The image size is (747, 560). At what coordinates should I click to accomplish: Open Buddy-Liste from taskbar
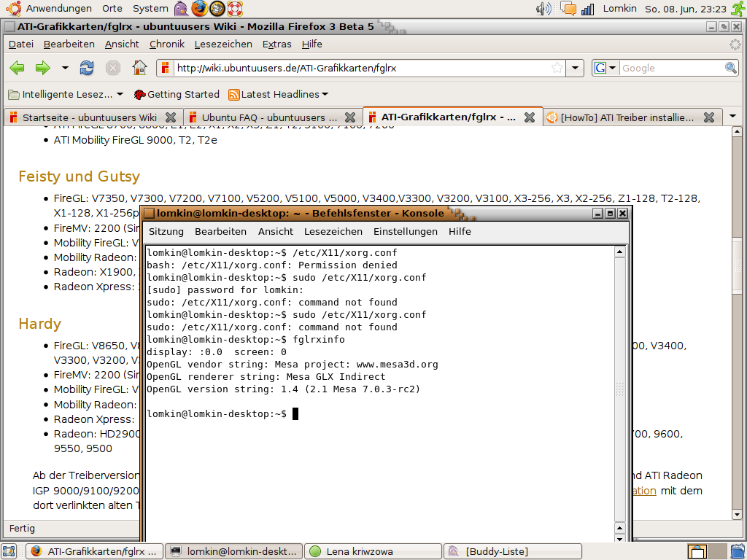tap(513, 551)
